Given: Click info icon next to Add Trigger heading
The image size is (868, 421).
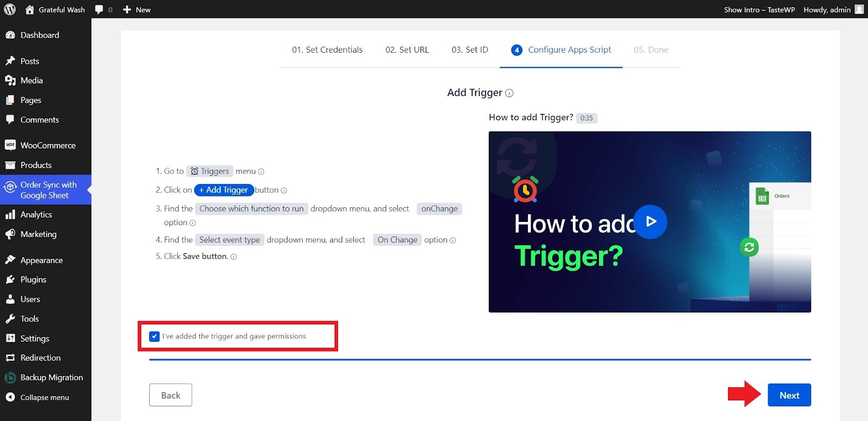Looking at the screenshot, I should point(509,93).
